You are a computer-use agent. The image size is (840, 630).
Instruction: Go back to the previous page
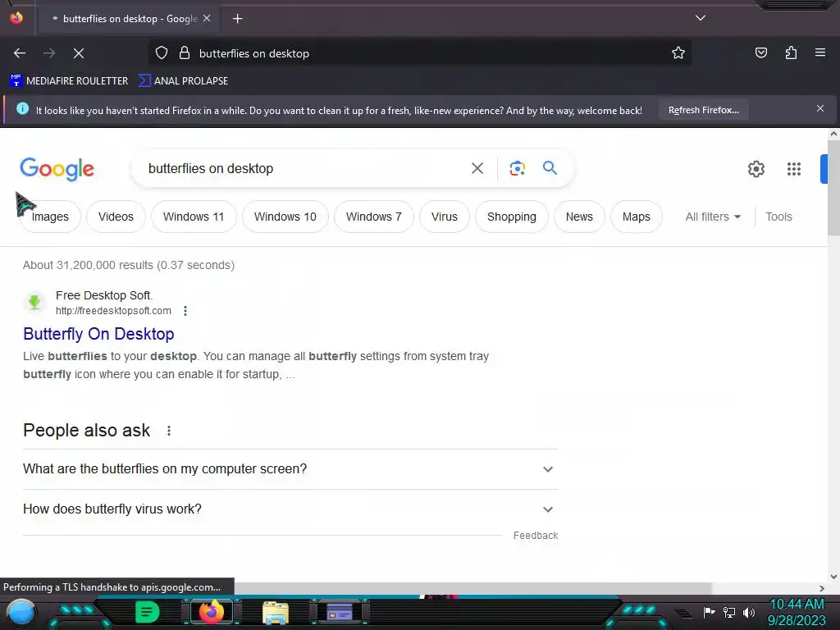20,53
